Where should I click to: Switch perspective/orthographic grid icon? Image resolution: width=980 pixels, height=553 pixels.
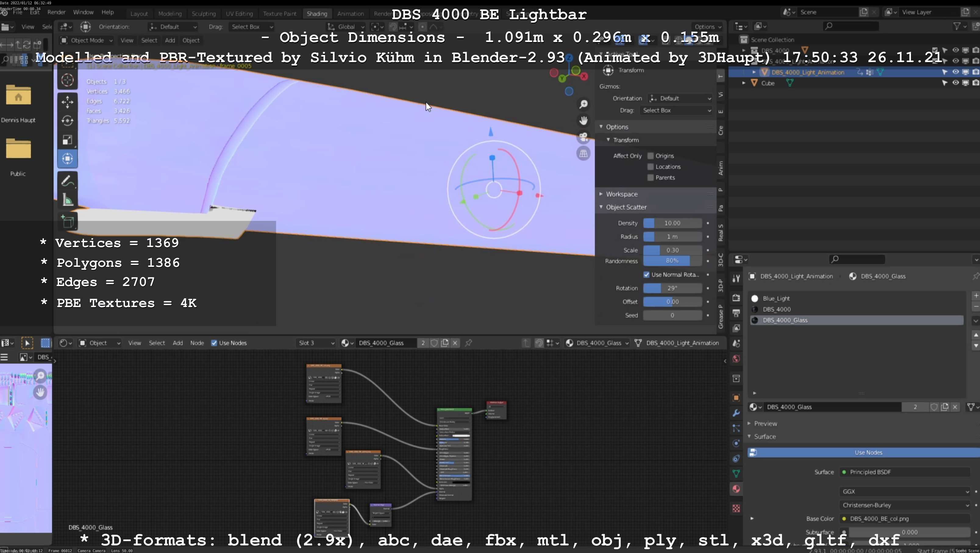coord(583,154)
